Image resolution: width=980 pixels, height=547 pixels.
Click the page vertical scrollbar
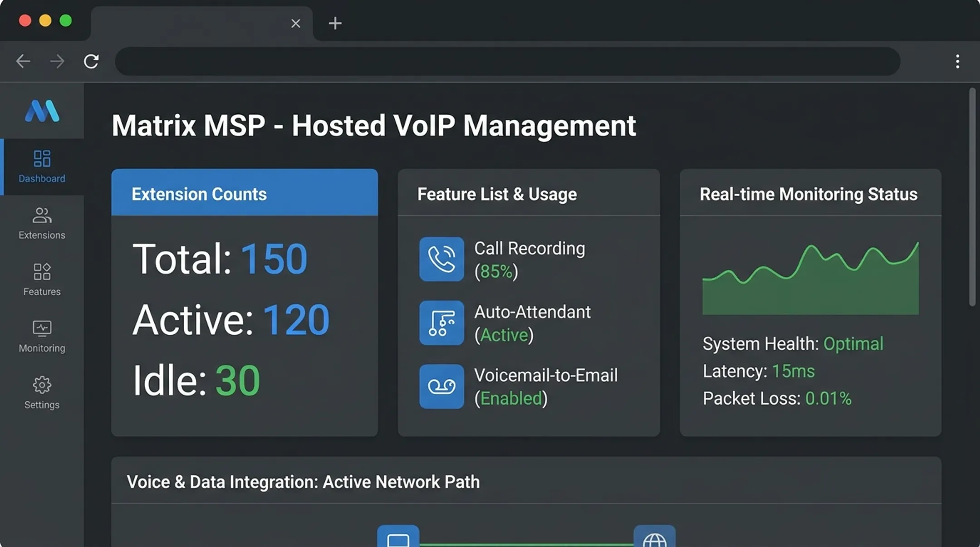[x=972, y=197]
